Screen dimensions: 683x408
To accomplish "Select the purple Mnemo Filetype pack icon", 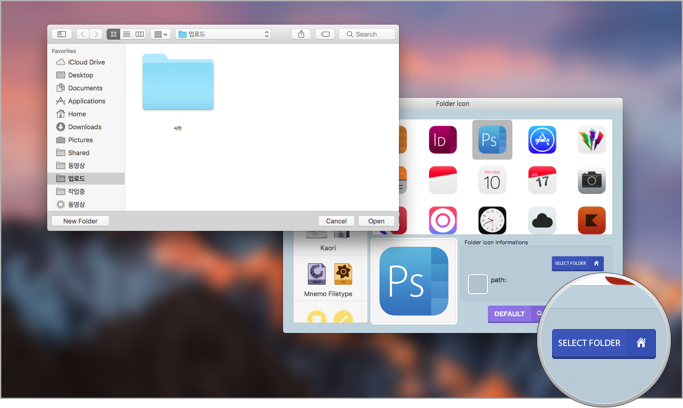I will click(317, 274).
